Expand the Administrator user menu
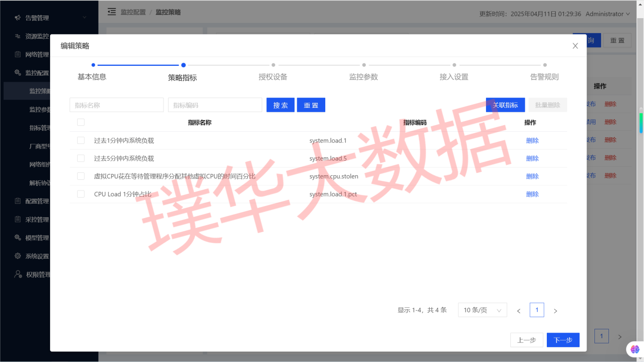 pos(608,14)
